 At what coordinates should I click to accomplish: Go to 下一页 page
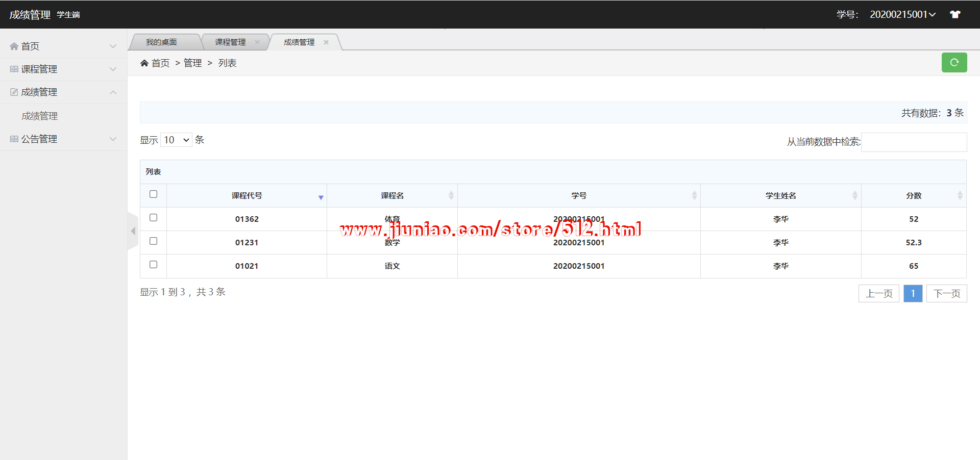[946, 294]
